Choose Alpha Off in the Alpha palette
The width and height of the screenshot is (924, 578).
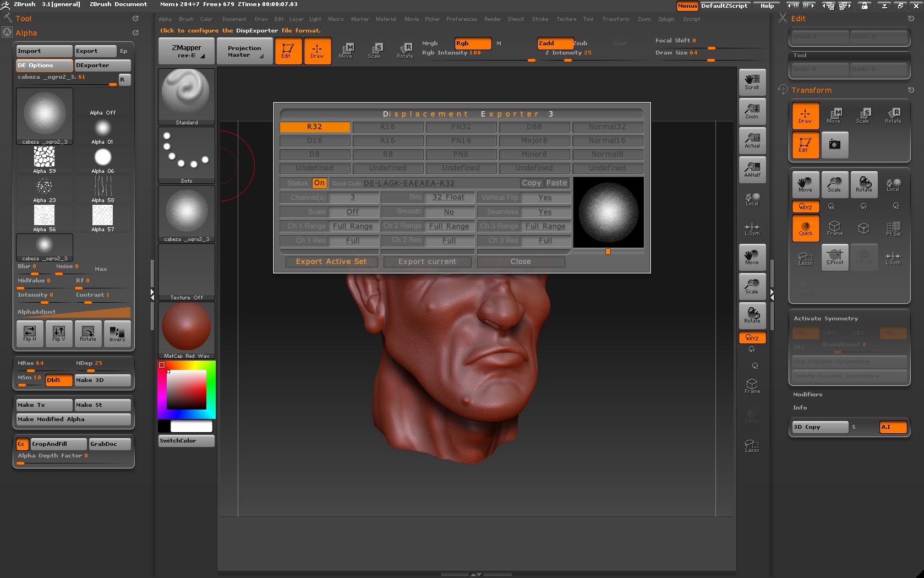click(x=102, y=102)
